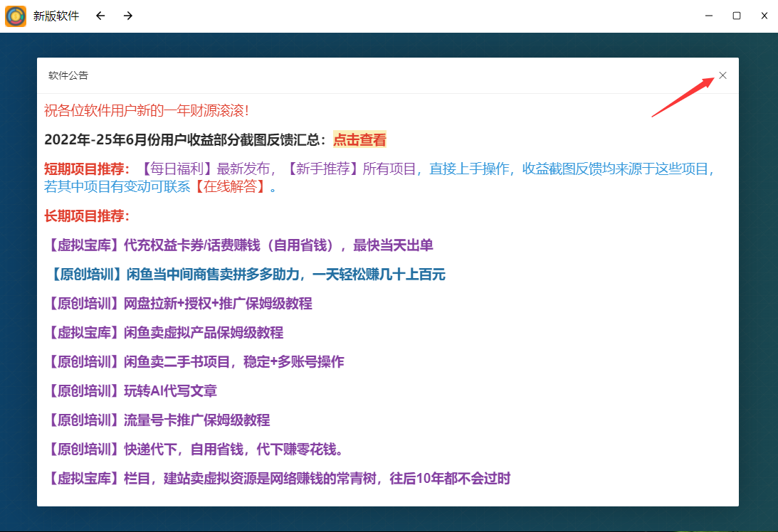Screen dimensions: 778x532
Task: Open the 【新手推荐】所有项目 link
Action: [x=350, y=169]
